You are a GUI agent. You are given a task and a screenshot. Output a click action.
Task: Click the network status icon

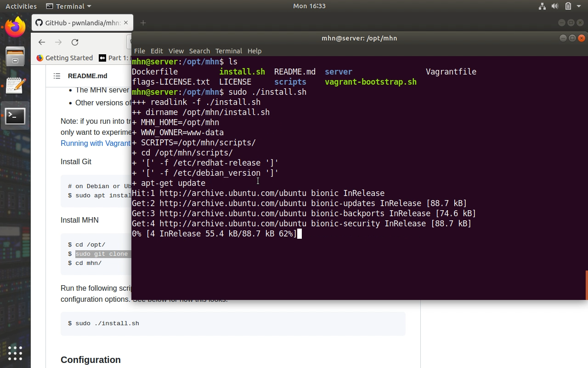click(x=542, y=6)
